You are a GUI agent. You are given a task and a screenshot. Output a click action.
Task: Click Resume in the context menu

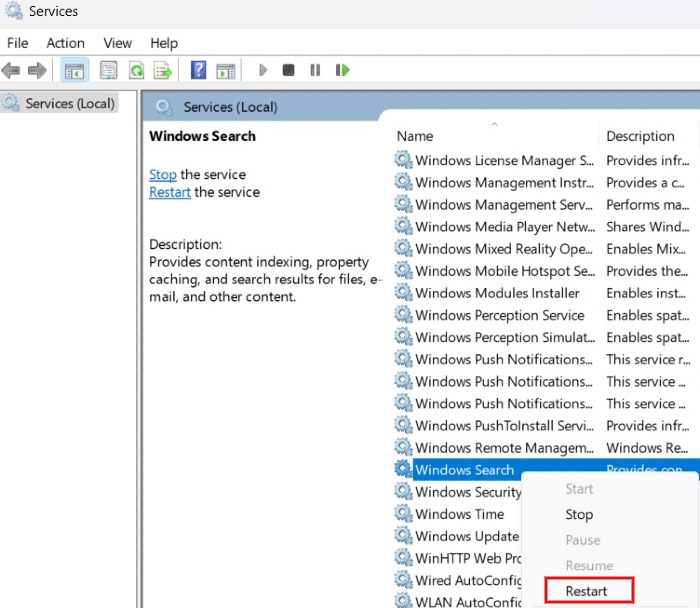pyautogui.click(x=589, y=565)
